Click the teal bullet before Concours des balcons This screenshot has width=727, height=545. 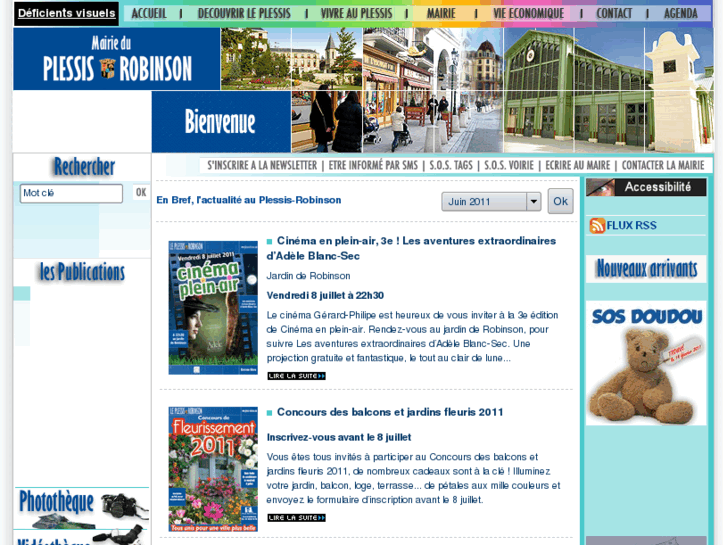[x=269, y=413]
